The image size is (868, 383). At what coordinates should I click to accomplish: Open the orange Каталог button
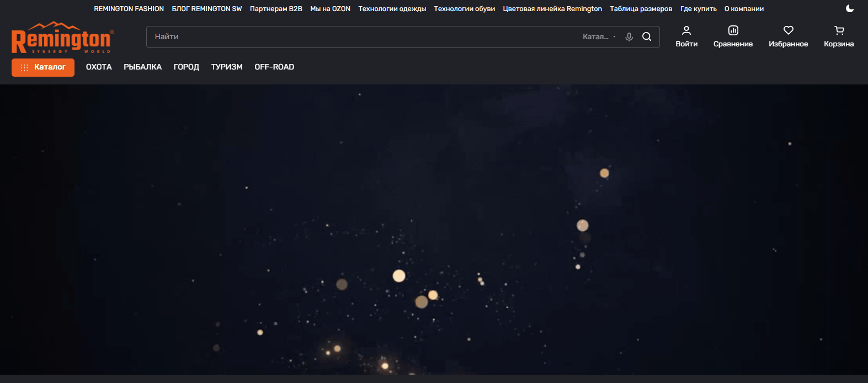coord(43,67)
